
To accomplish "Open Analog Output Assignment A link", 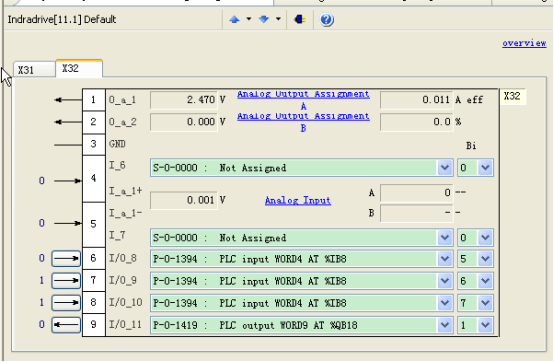I will coord(303,100).
